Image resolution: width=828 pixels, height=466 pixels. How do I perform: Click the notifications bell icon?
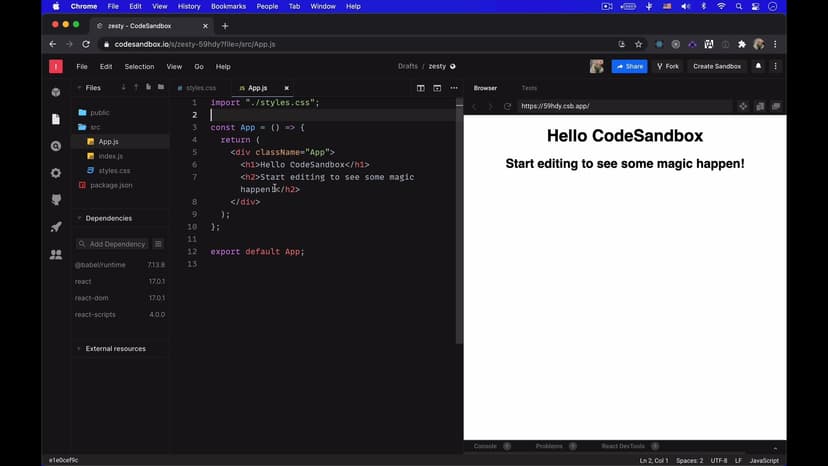(758, 66)
